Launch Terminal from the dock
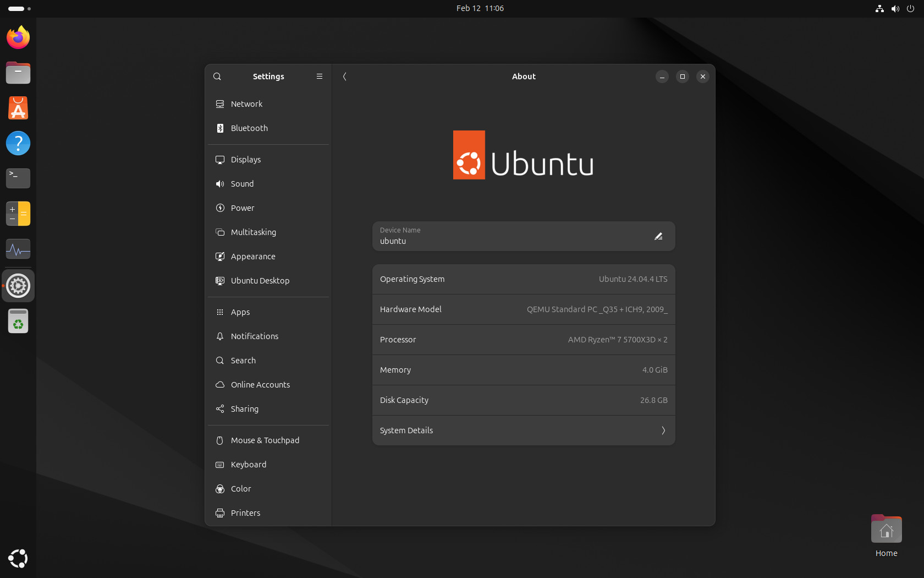The image size is (924, 578). click(x=18, y=178)
